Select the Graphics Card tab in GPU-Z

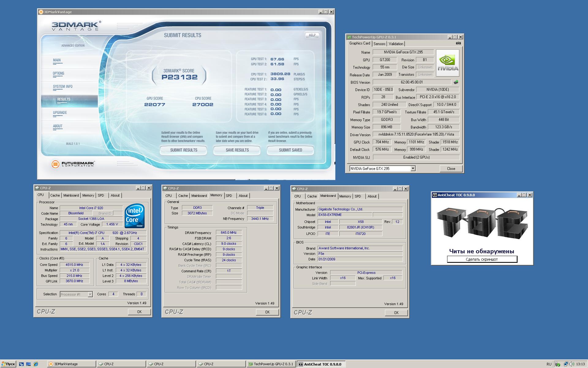click(360, 43)
